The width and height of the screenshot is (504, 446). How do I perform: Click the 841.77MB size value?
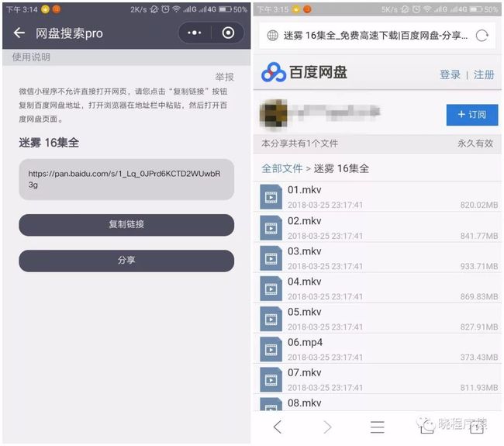click(479, 236)
